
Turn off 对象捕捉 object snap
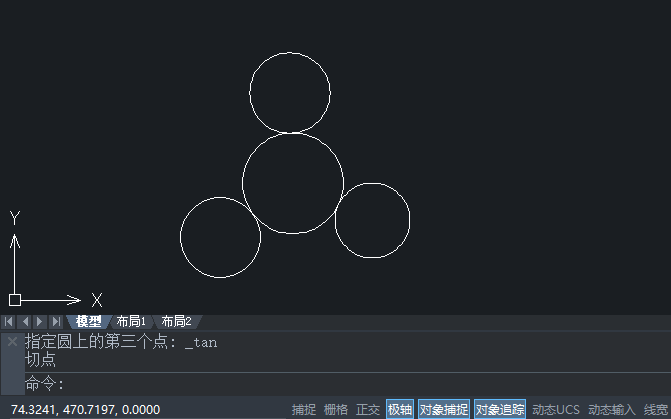[444, 410]
